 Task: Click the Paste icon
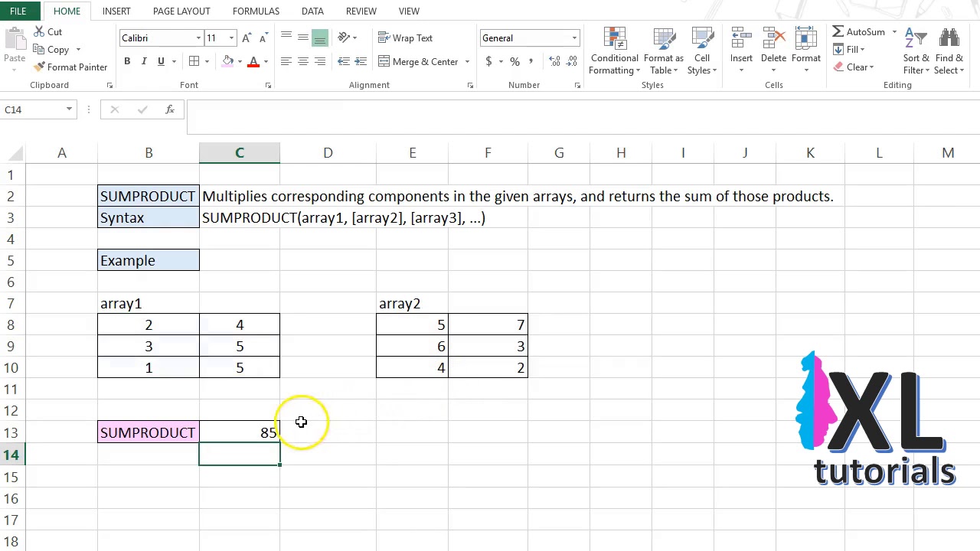(x=15, y=40)
